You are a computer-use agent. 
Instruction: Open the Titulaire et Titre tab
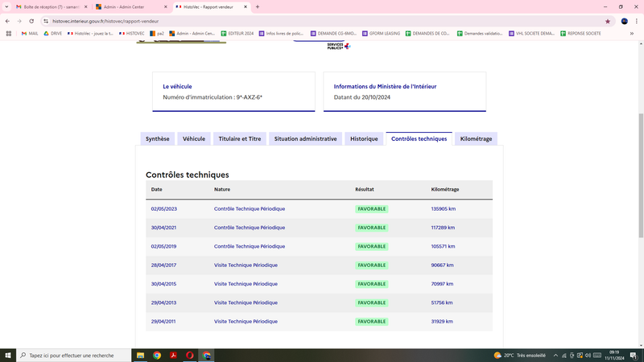pyautogui.click(x=239, y=138)
